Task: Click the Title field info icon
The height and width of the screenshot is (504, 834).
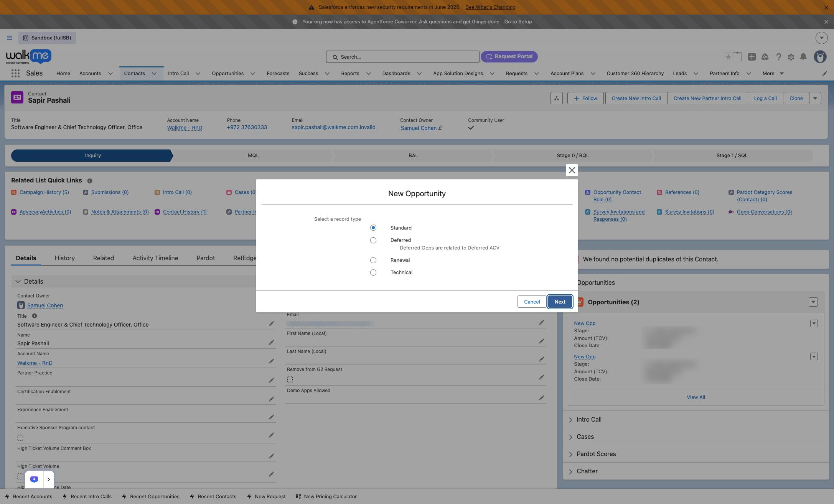Action: (x=35, y=316)
